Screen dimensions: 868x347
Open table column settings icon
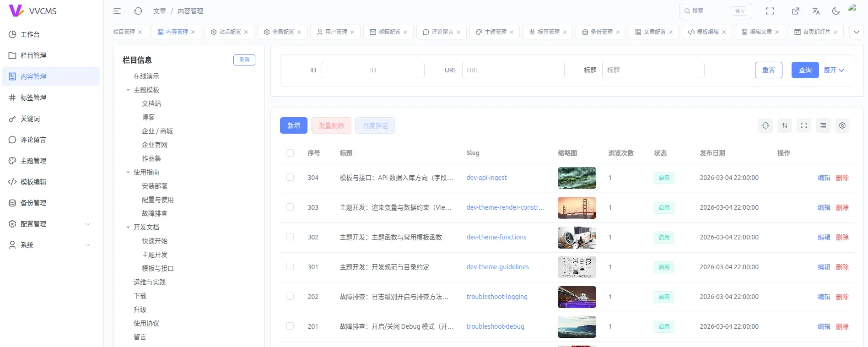[x=842, y=125]
